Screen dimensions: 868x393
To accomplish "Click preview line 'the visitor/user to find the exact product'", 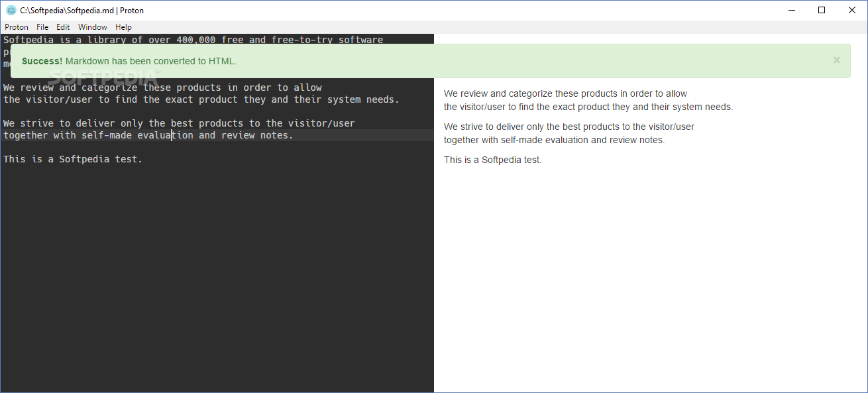I will tap(588, 107).
